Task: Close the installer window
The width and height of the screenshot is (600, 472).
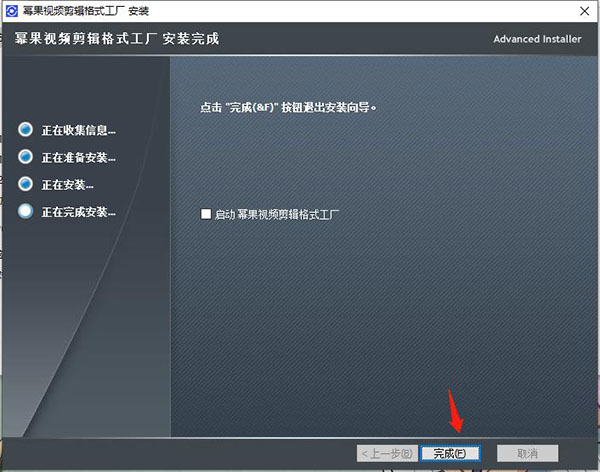Action: (x=584, y=11)
